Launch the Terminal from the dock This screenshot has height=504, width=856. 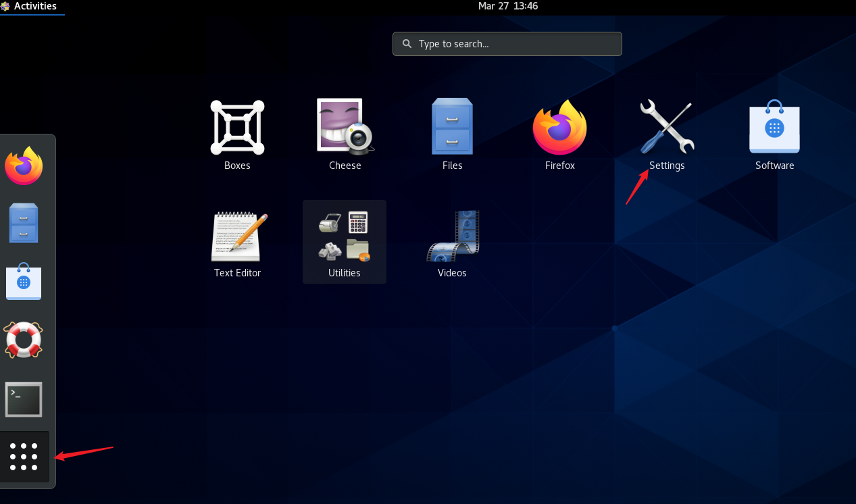pos(24,399)
